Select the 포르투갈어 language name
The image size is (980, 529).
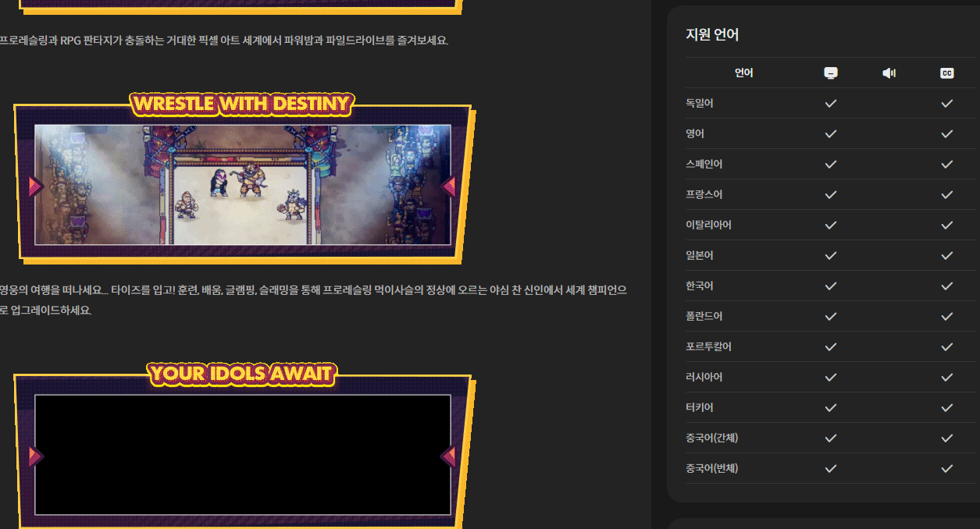coord(709,346)
